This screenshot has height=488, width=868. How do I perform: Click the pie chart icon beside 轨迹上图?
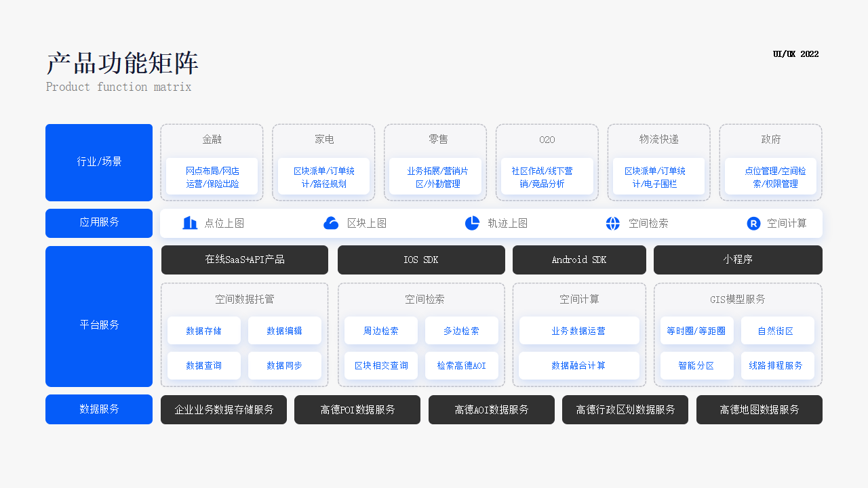point(472,223)
